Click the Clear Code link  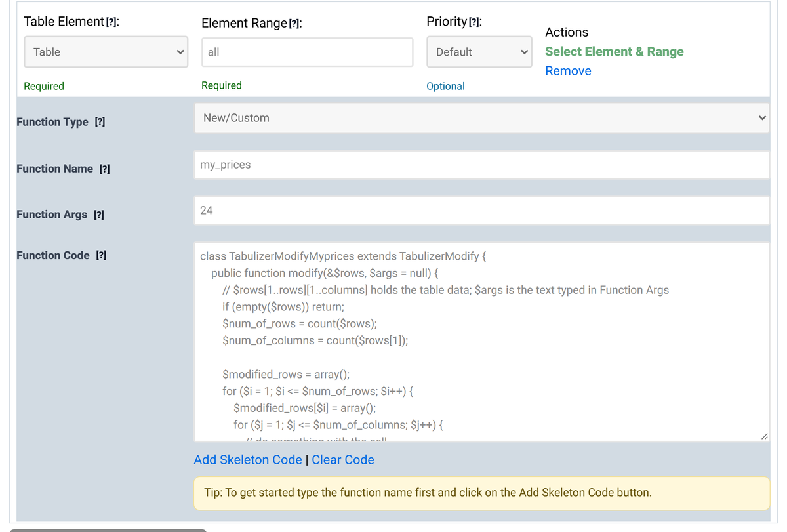pyautogui.click(x=343, y=460)
